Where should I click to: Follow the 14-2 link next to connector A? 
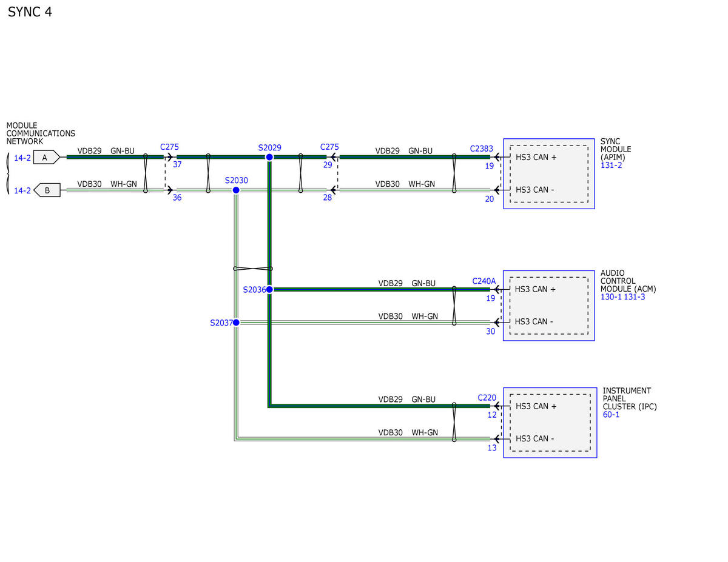(22, 158)
